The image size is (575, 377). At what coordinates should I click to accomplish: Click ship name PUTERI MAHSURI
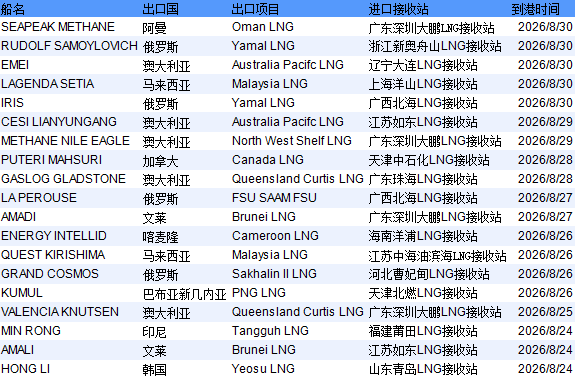click(51, 160)
